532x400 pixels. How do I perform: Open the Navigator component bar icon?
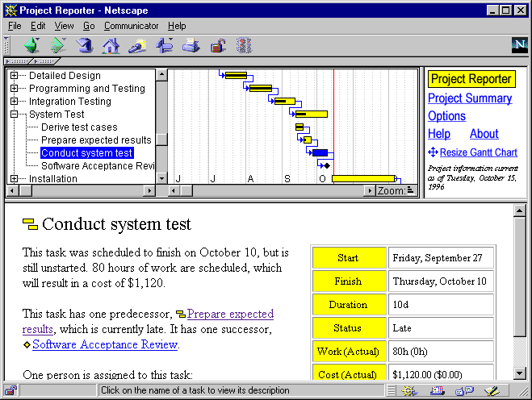[x=409, y=391]
